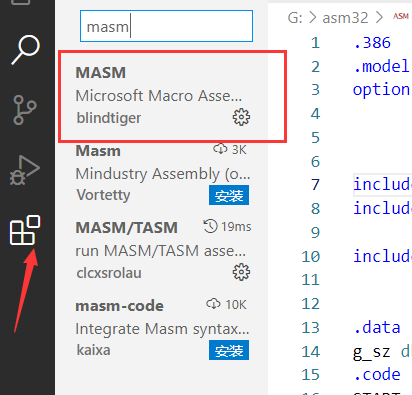Click the .data line in the editor
This screenshot has height=395, width=412.
click(x=377, y=328)
